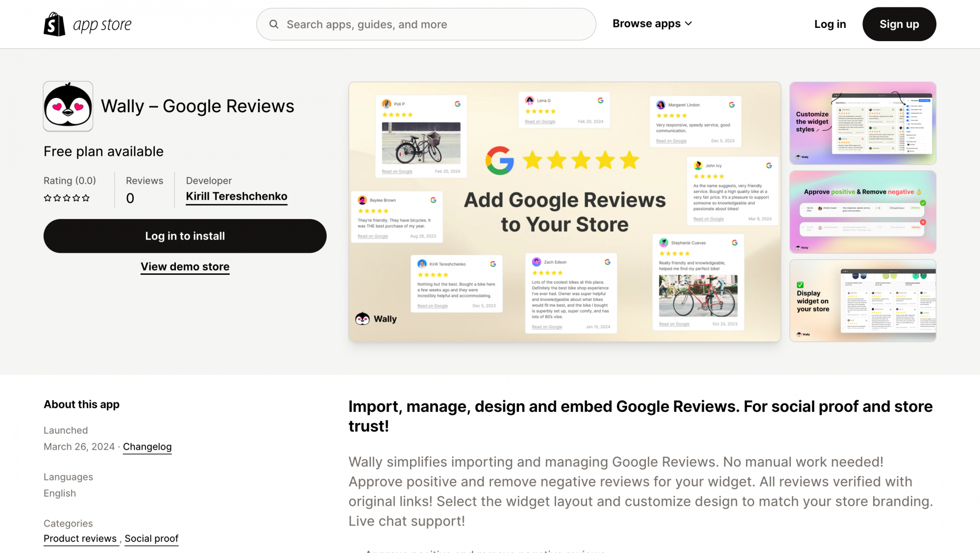Open the Changelog link

tap(147, 447)
